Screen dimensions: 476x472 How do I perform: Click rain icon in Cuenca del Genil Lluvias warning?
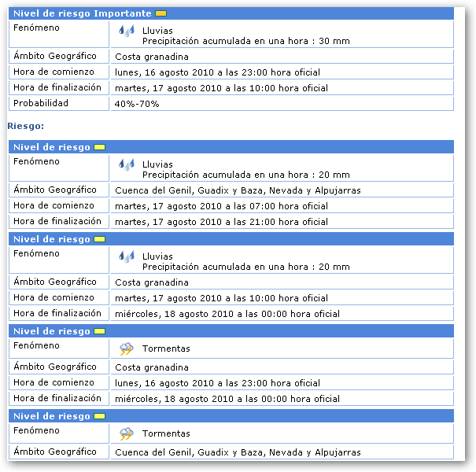[x=126, y=164]
